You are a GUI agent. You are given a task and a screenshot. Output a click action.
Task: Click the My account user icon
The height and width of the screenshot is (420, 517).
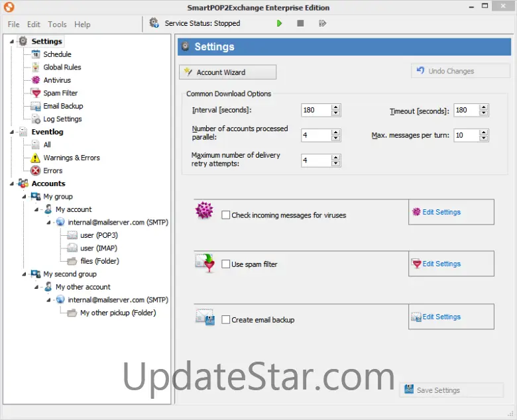coord(48,209)
